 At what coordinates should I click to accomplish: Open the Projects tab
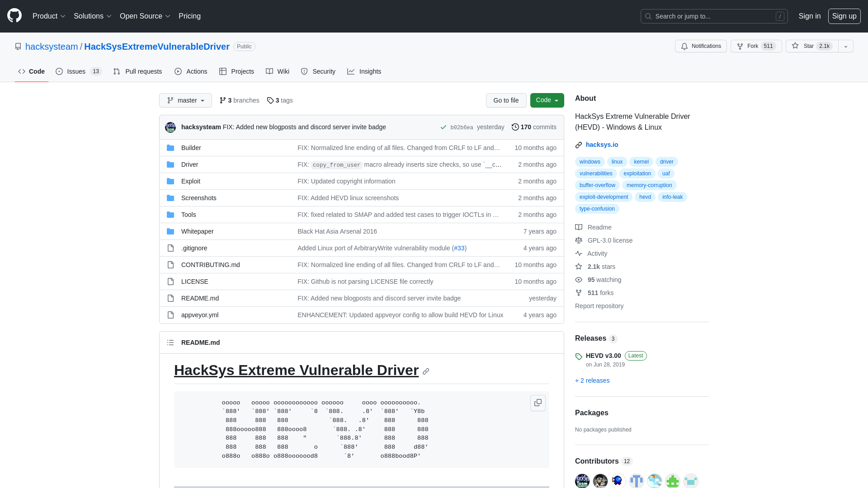click(x=236, y=71)
